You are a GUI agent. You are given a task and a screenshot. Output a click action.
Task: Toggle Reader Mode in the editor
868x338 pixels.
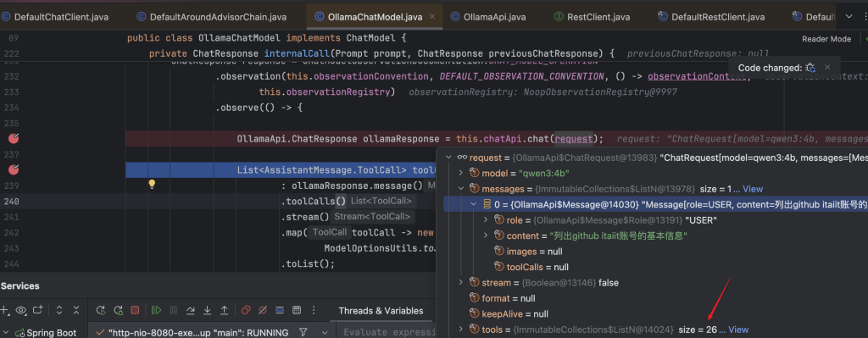pyautogui.click(x=826, y=39)
